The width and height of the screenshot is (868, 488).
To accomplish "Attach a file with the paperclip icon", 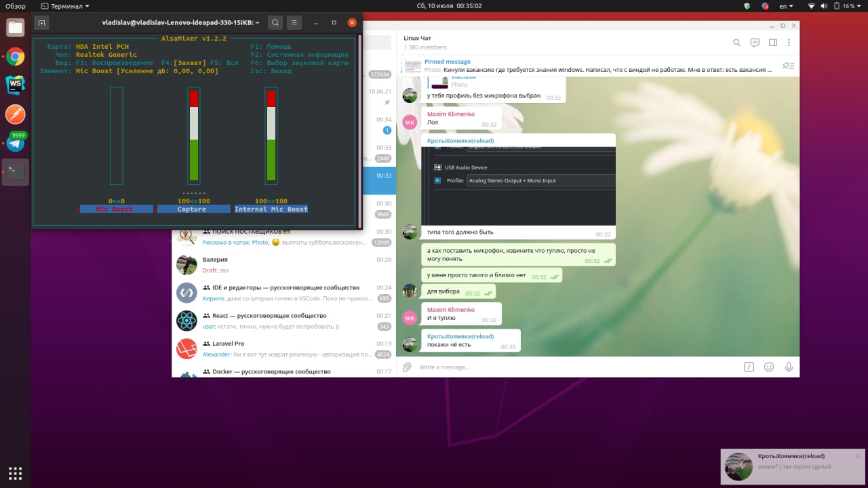I will 407,367.
